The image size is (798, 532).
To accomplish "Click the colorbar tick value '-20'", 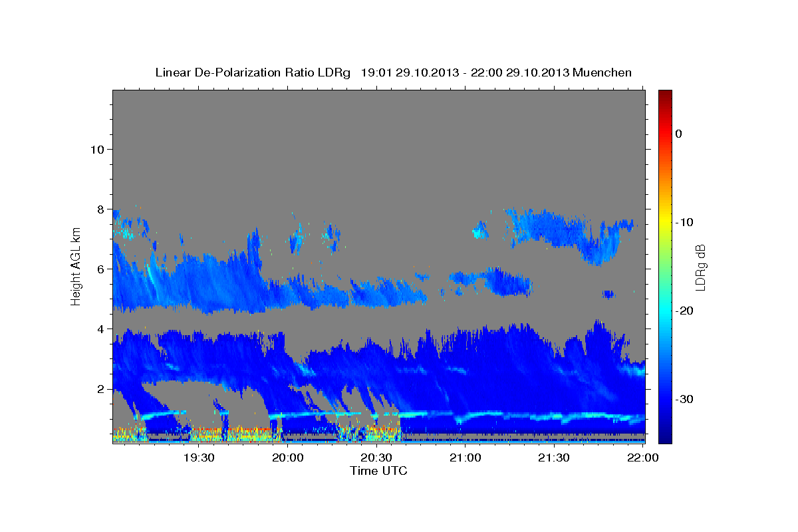I will point(684,311).
